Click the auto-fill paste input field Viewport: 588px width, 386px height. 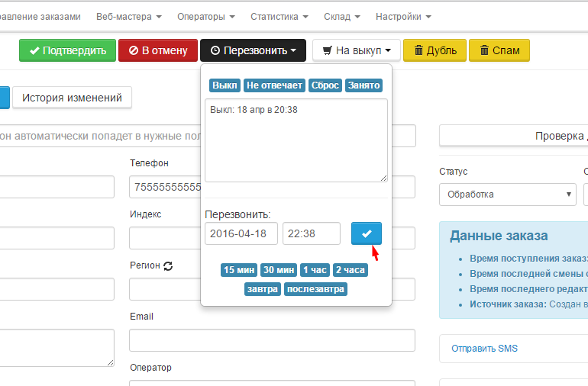coord(101,136)
